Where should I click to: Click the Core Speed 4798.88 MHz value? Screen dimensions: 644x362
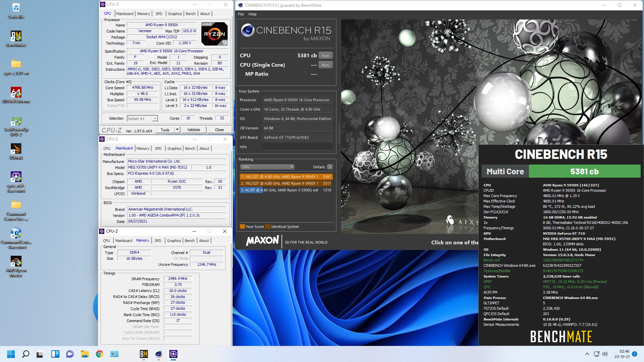point(143,88)
